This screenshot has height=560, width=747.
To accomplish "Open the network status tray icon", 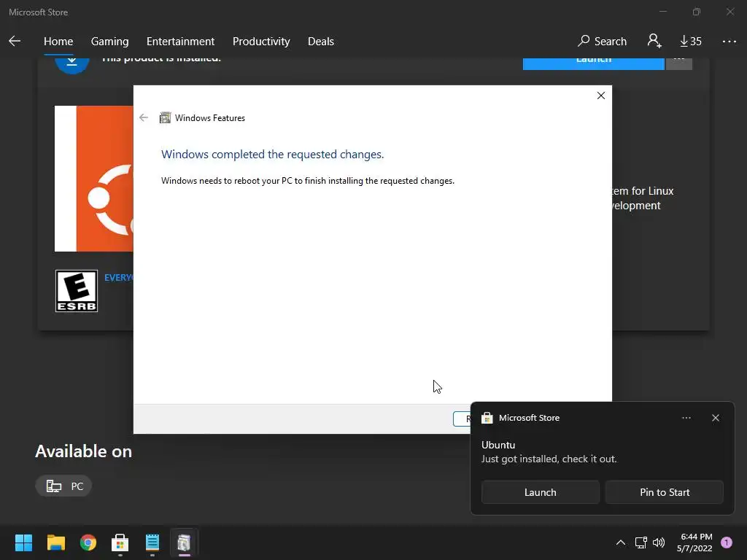I will click(x=640, y=542).
